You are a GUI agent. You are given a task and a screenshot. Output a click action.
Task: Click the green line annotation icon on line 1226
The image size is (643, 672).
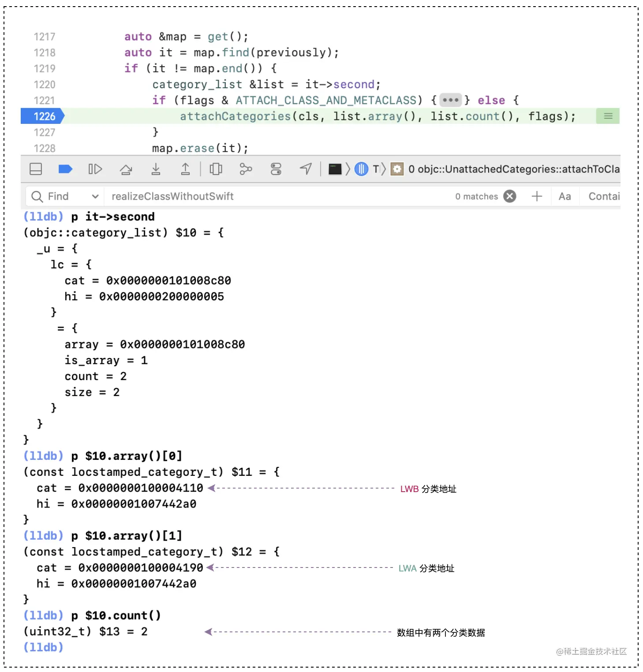[x=608, y=116]
